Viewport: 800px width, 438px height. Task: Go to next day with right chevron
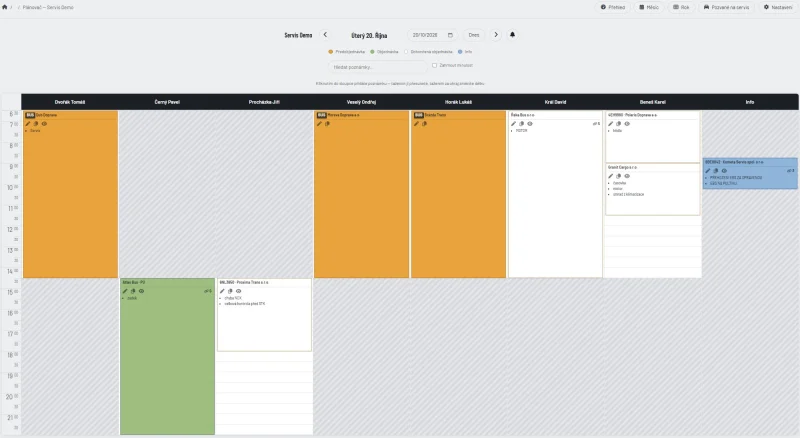click(496, 35)
